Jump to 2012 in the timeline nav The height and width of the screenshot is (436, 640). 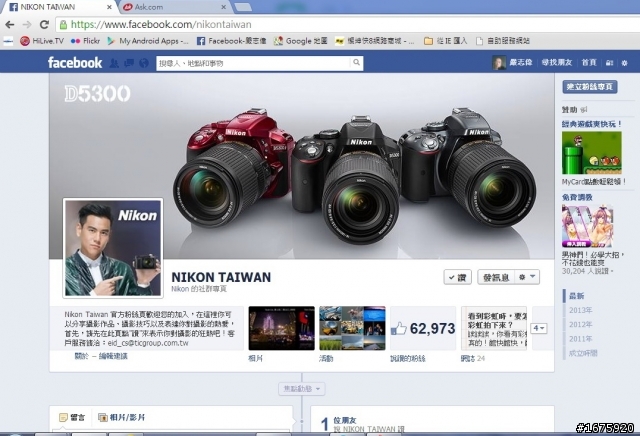click(580, 325)
